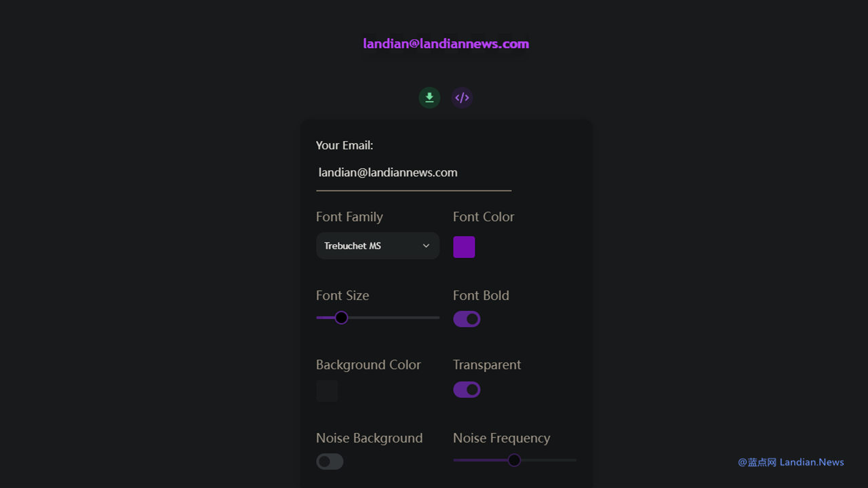Click the Transparent label text

487,365
